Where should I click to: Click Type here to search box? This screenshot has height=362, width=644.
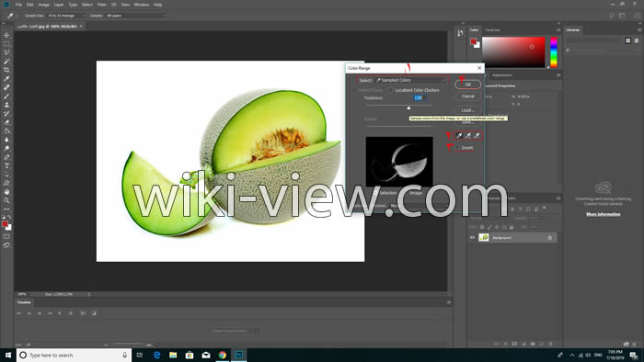pyautogui.click(x=74, y=355)
